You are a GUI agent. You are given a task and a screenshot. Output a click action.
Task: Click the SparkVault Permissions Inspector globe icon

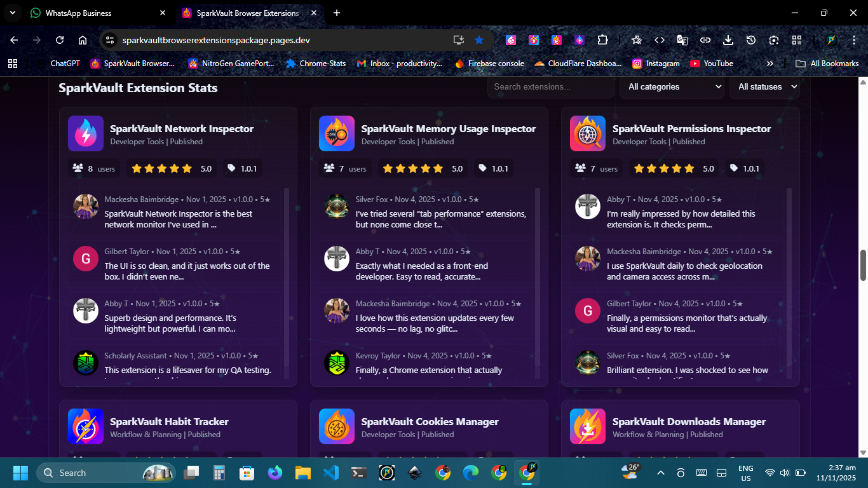pyautogui.click(x=587, y=133)
